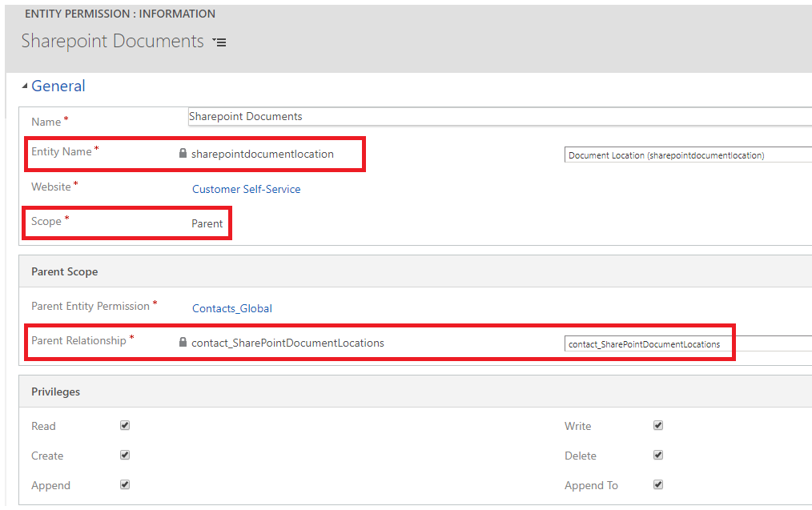Viewport: 812px width, 510px height.
Task: Click the locked contact_SharePointDocumentLocations value text
Action: pos(288,343)
